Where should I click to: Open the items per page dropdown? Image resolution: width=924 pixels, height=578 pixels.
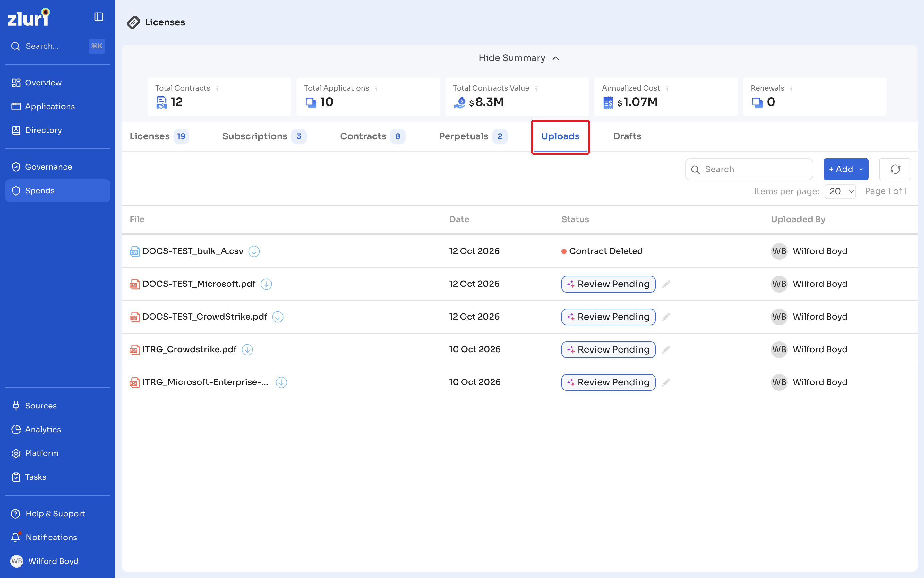click(x=840, y=191)
